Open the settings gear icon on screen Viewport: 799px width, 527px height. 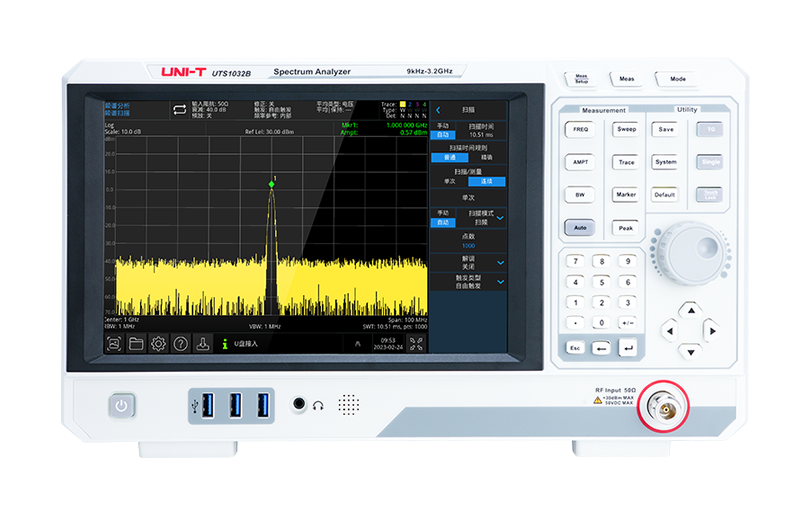click(x=158, y=343)
